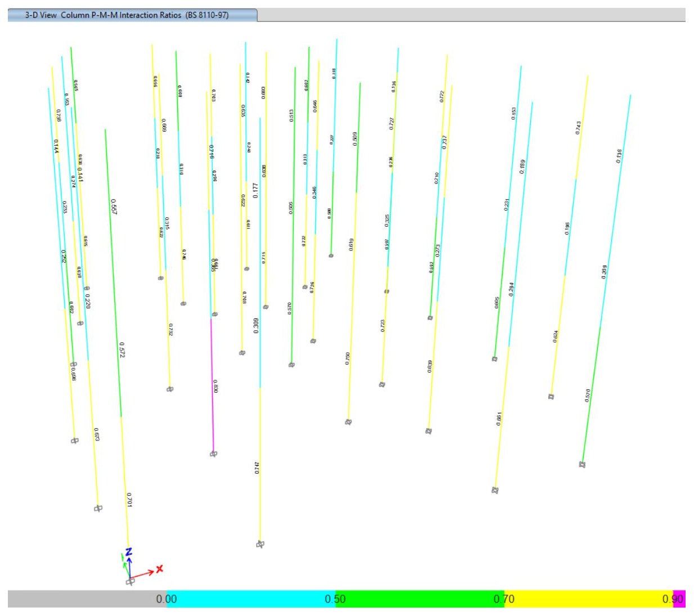694x616 pixels.
Task: Click the base support at the axis origin
Action: pos(130,582)
